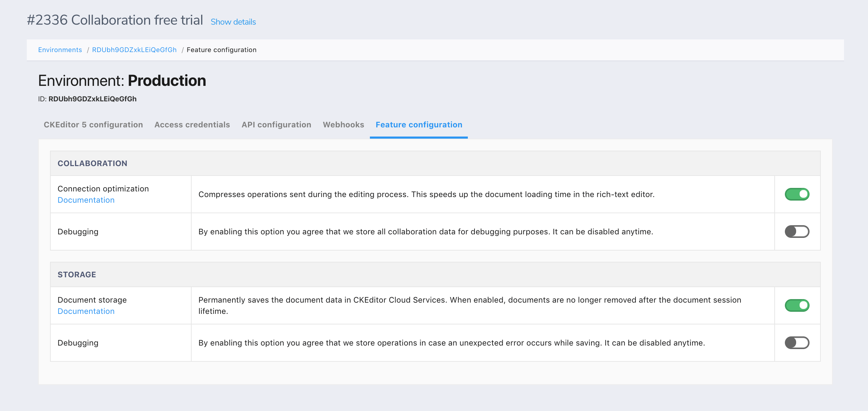
Task: Open the RDUbh9GDZxkLEiQeGfGh breadcrumb link
Action: [134, 50]
